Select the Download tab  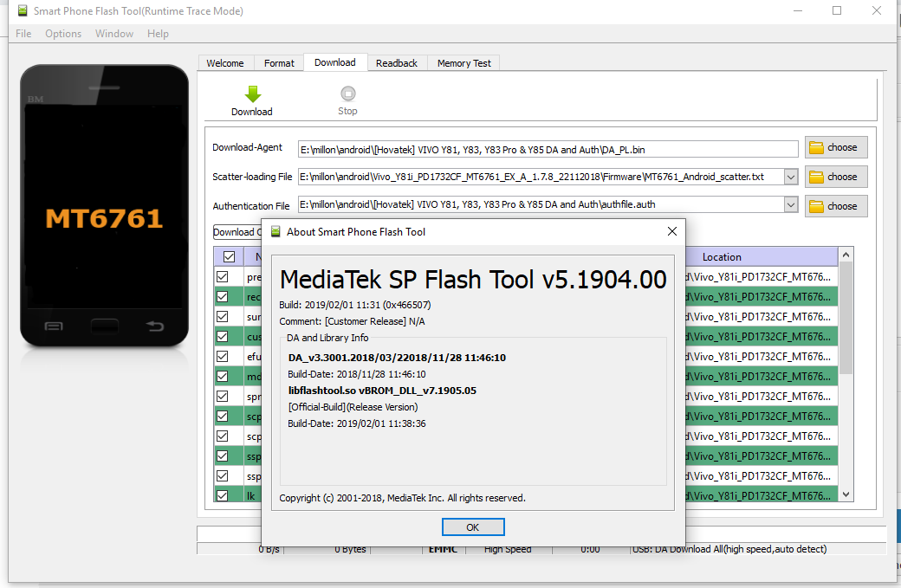point(335,62)
